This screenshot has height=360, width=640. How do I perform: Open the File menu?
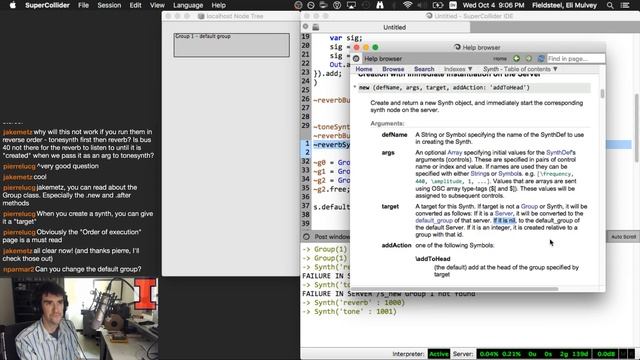(x=83, y=5)
